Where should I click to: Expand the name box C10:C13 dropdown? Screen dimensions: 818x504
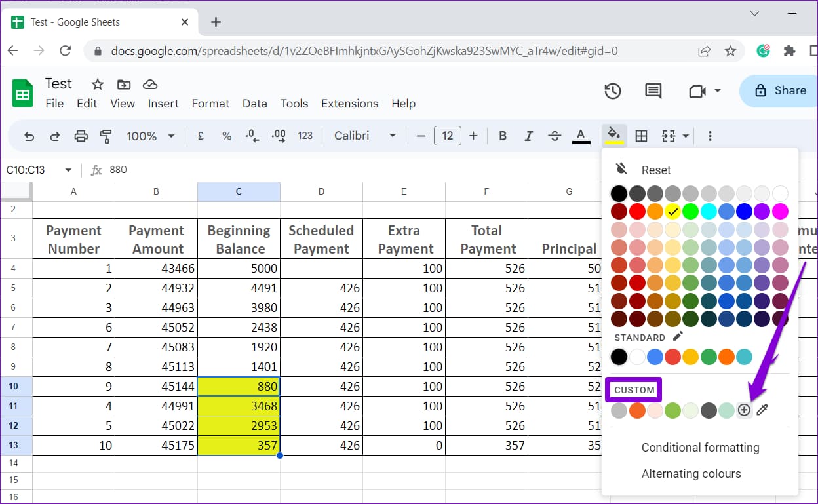(68, 170)
